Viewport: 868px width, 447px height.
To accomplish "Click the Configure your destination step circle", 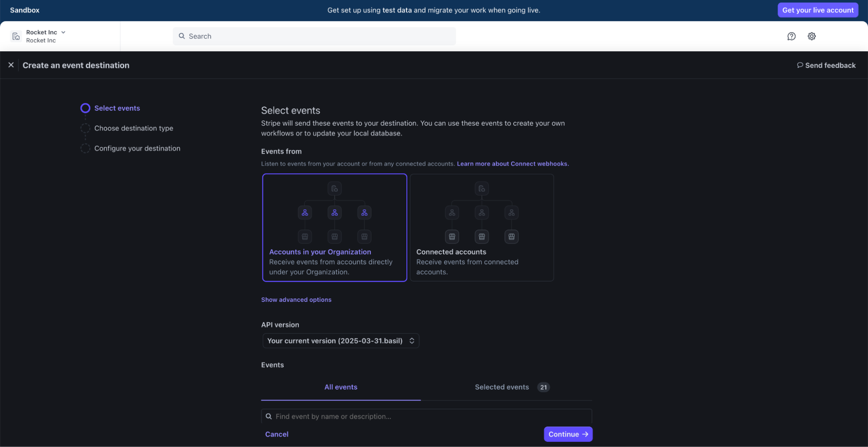I will (86, 149).
